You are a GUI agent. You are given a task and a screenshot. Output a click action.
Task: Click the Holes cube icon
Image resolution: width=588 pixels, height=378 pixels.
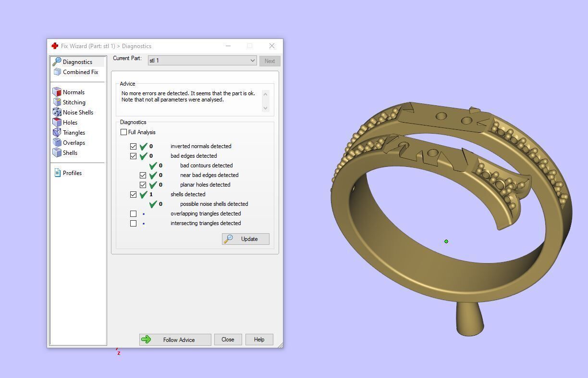click(57, 123)
